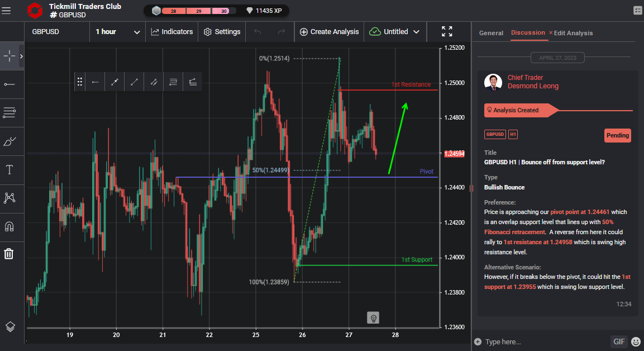The width and height of the screenshot is (644, 351).
Task: Pick the trend line in floating toolbar
Action: click(x=134, y=82)
